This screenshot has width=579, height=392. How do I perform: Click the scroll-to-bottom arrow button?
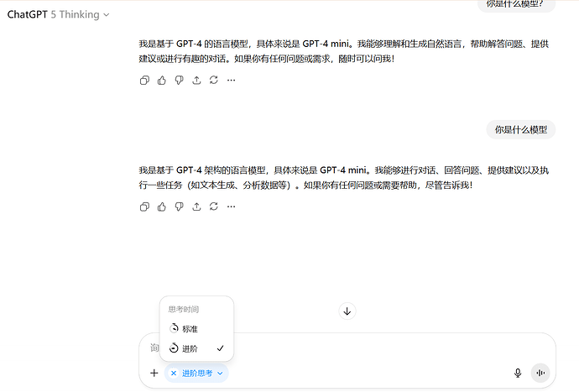click(x=347, y=311)
